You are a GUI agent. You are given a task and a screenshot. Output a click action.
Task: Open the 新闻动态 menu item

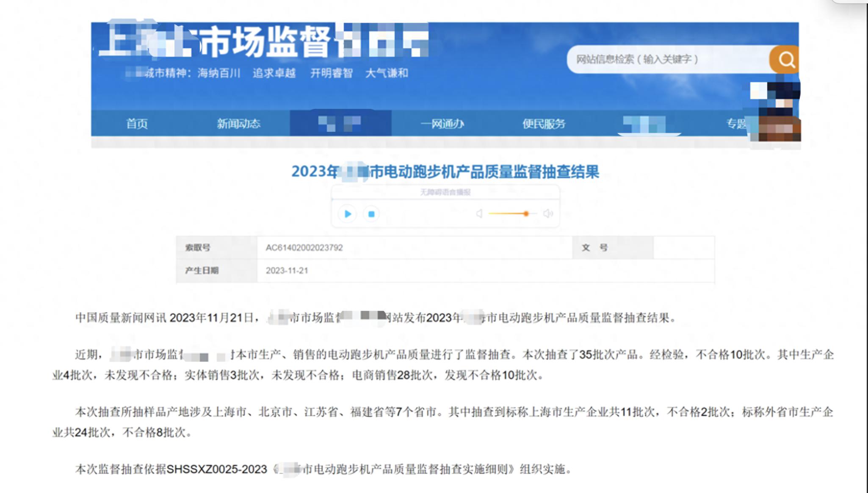[x=239, y=124]
